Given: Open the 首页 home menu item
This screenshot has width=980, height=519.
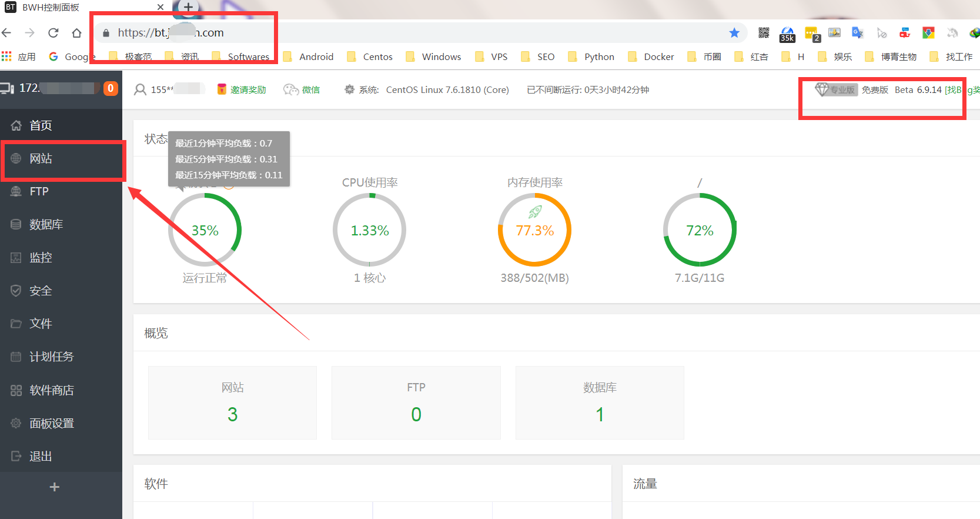Looking at the screenshot, I should click(x=61, y=125).
